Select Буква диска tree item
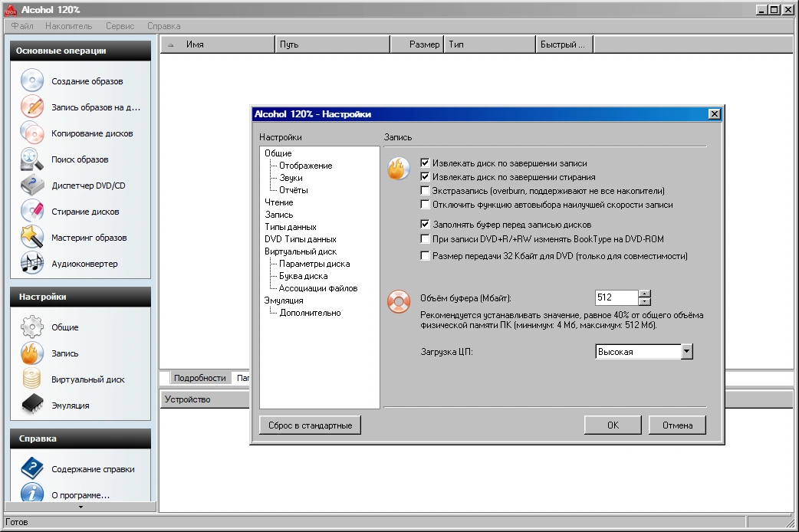This screenshot has height=532, width=799. coord(304,276)
